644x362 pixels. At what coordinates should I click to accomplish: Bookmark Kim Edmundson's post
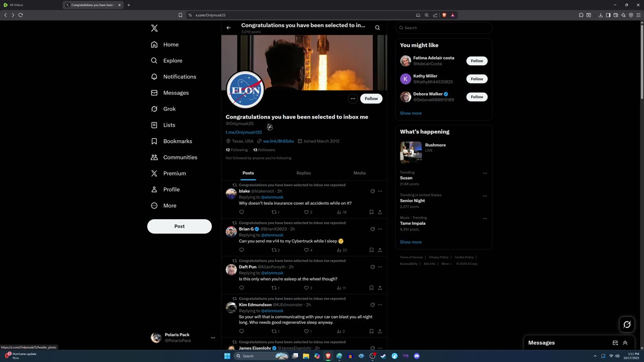(x=371, y=331)
